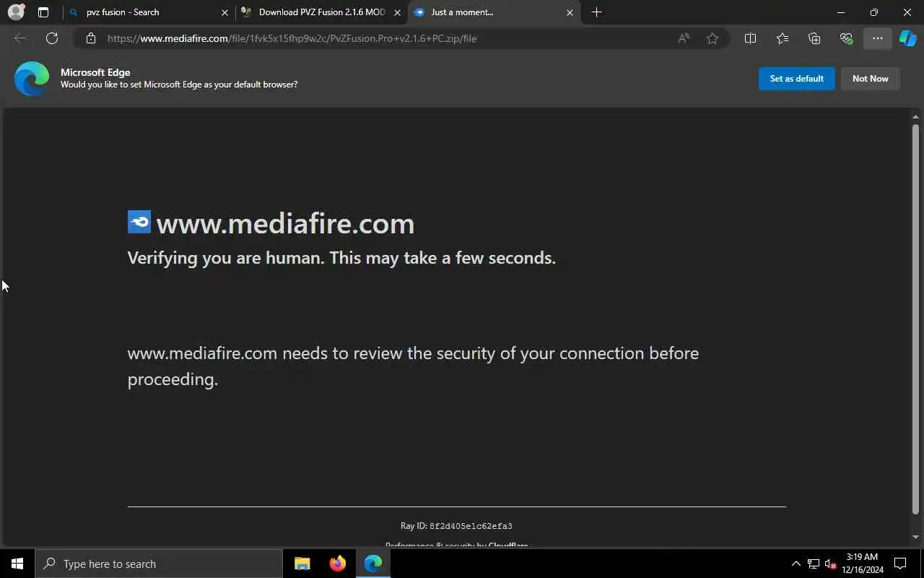This screenshot has height=578, width=924.
Task: Open File Explorer from taskbar
Action: click(302, 564)
